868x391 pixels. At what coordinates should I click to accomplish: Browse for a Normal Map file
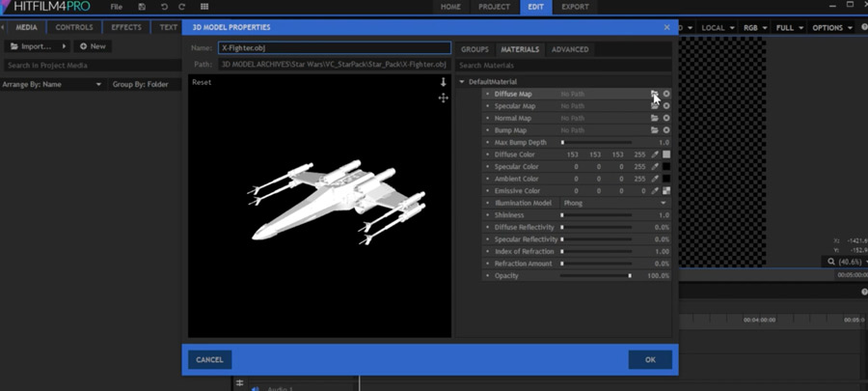(654, 118)
